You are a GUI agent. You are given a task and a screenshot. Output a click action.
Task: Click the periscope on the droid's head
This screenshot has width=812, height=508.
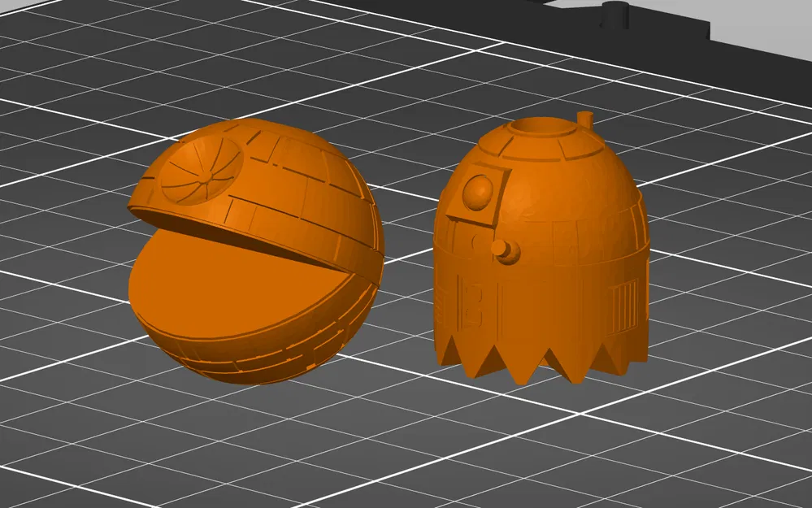pyautogui.click(x=584, y=120)
